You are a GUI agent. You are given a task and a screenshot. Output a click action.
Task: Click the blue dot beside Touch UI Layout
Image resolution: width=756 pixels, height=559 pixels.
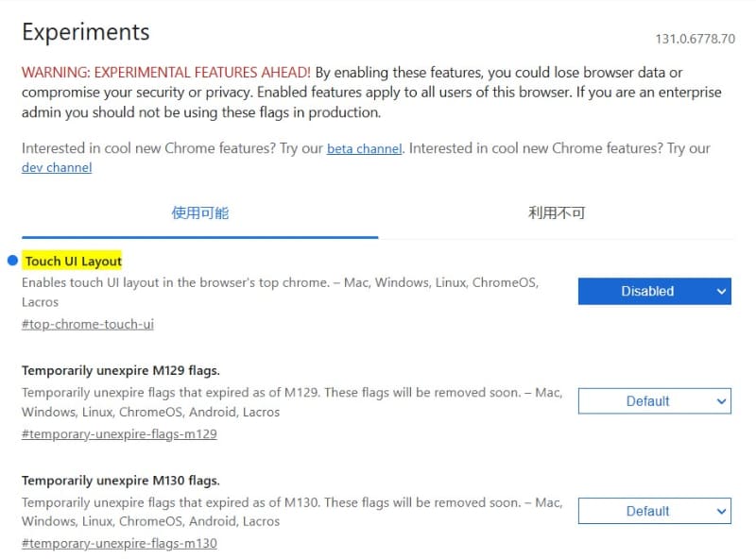click(9, 260)
